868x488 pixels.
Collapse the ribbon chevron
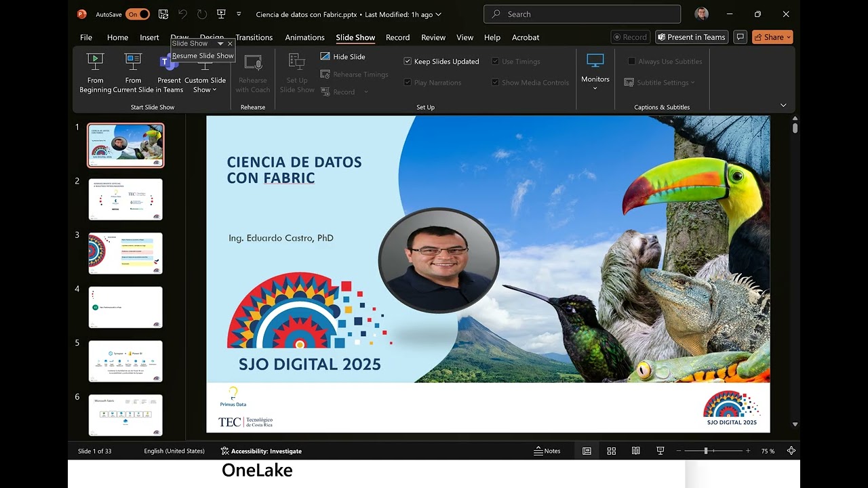coord(783,105)
